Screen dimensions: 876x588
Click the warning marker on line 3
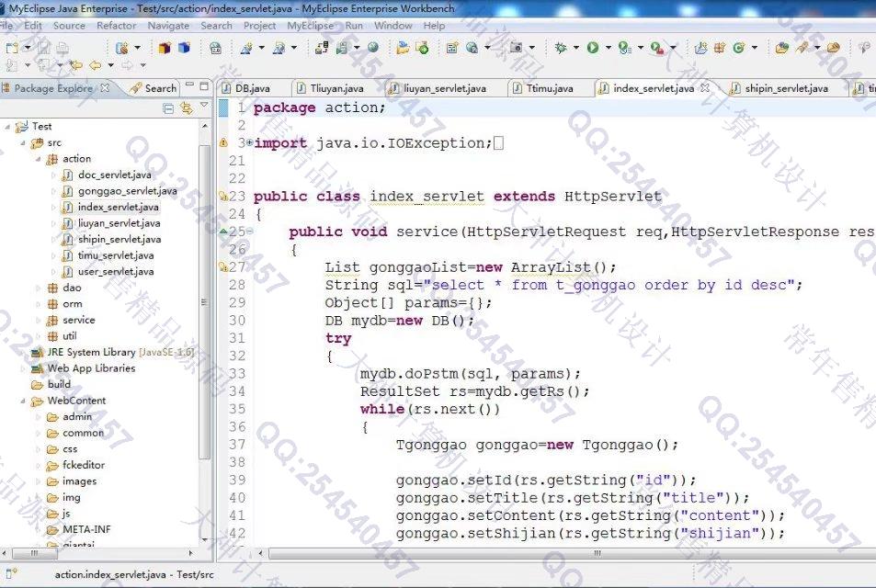click(x=223, y=143)
